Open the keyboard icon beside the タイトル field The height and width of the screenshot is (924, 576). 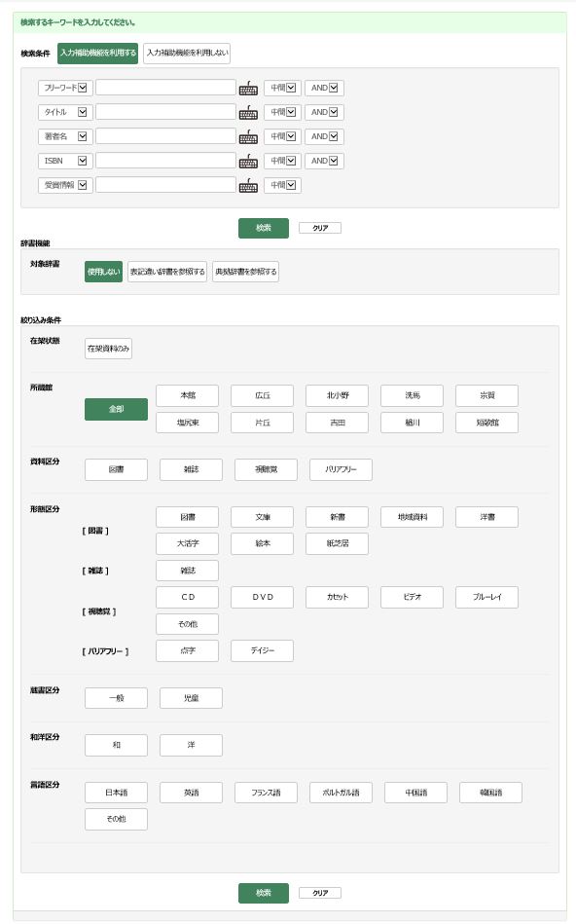tap(248, 113)
